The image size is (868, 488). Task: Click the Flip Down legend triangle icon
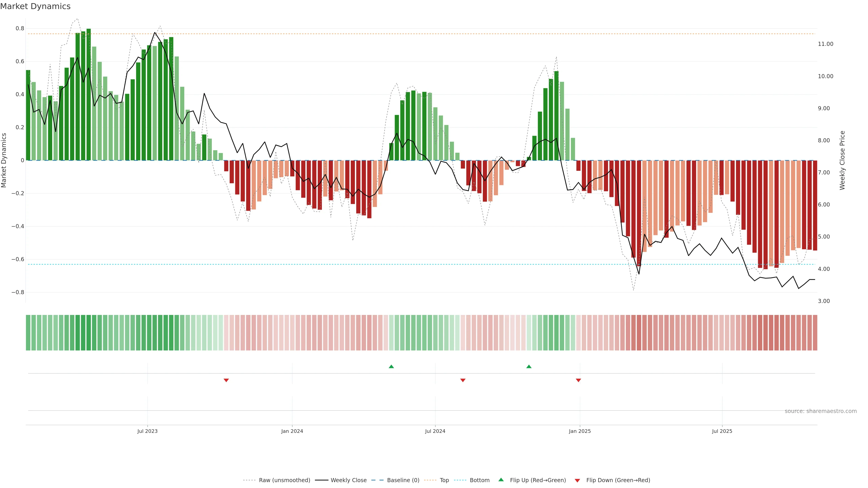coord(577,480)
